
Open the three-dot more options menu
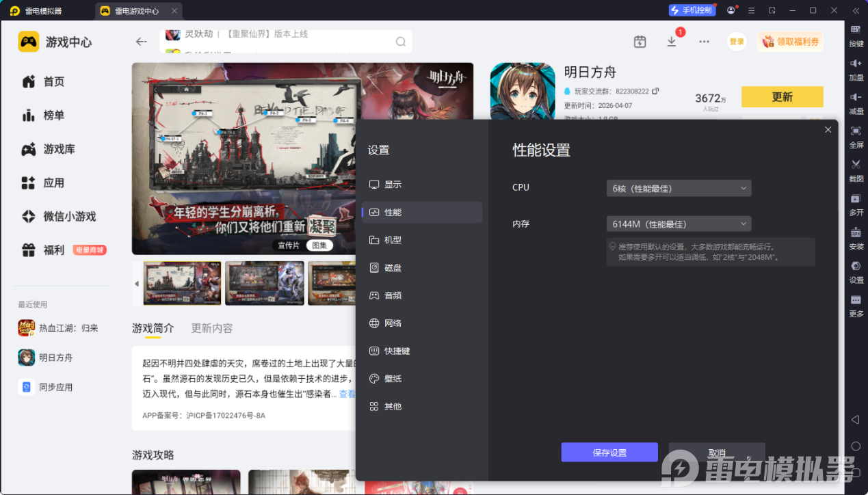click(x=704, y=42)
